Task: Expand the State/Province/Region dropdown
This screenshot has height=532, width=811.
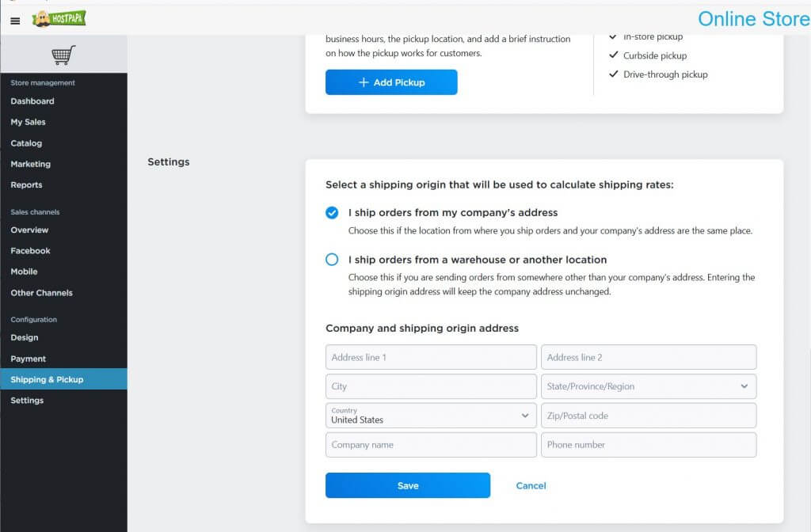Action: tap(744, 386)
